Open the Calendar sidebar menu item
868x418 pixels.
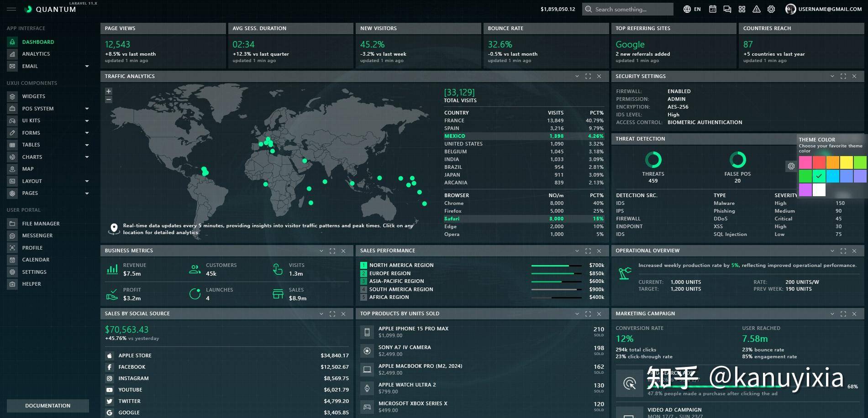(48, 260)
